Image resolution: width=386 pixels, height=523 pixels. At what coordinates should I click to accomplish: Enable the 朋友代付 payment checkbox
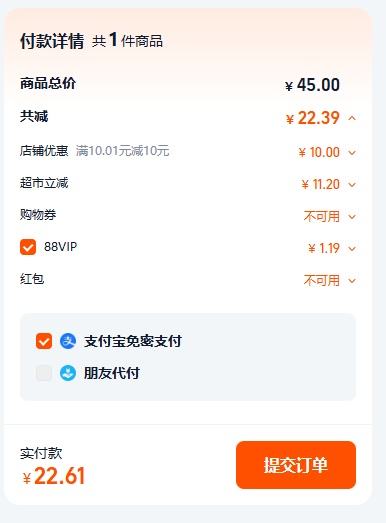[44, 373]
